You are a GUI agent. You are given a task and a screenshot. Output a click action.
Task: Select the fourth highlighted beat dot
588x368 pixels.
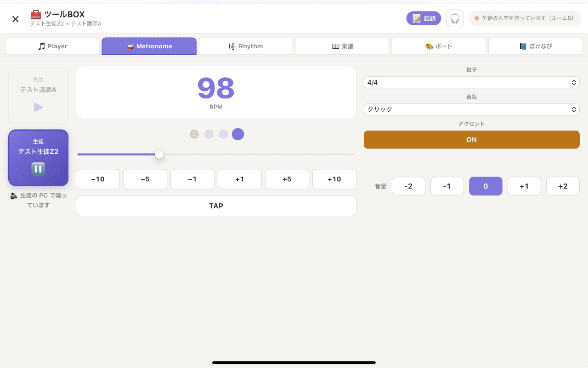[238, 134]
